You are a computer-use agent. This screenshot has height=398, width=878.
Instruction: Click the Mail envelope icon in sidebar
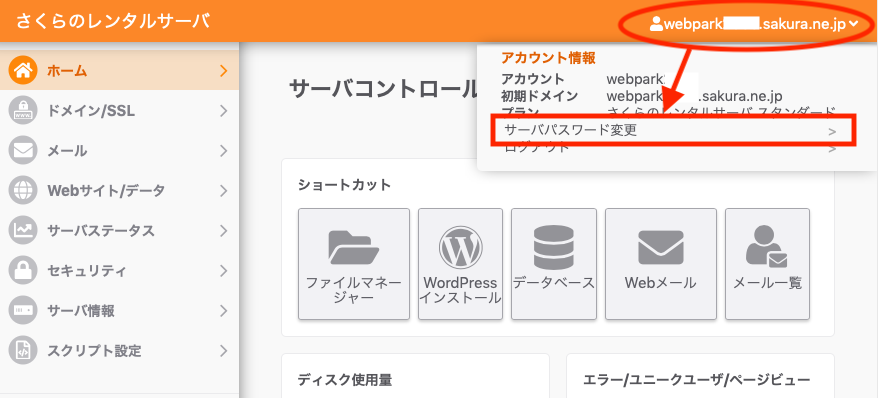23,151
